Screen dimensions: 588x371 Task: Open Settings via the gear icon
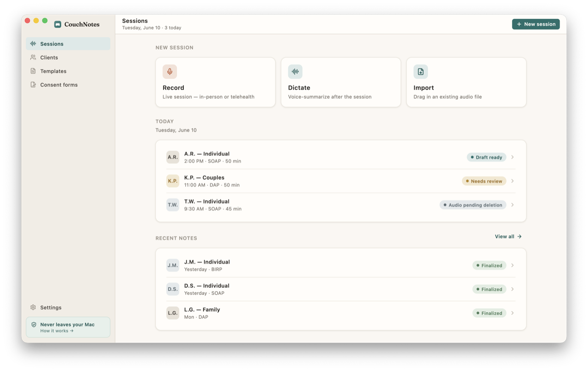point(33,308)
